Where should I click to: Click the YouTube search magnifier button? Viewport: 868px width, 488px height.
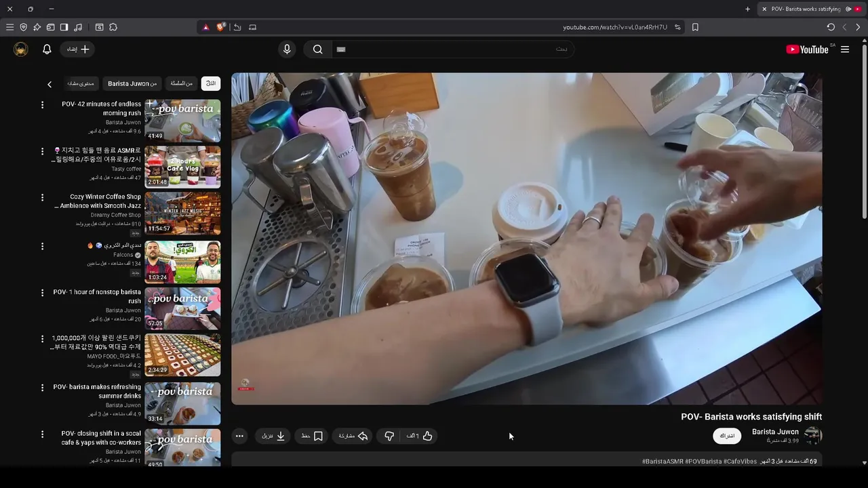click(x=317, y=49)
